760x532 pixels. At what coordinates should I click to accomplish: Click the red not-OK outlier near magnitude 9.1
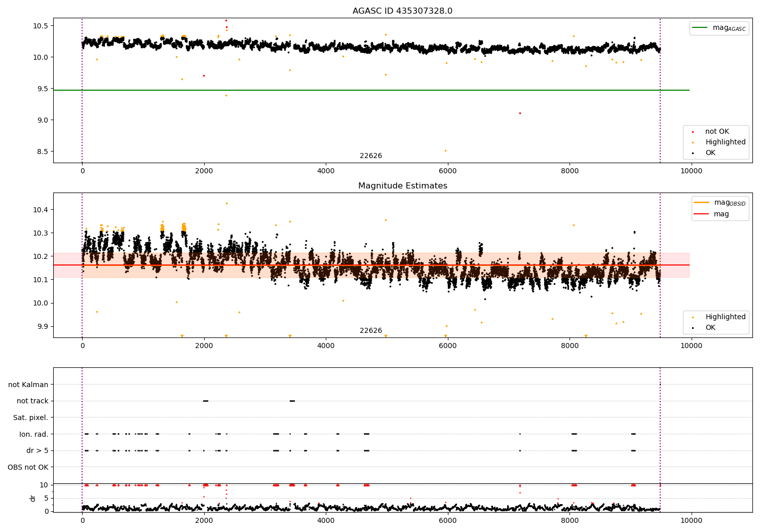[520, 113]
